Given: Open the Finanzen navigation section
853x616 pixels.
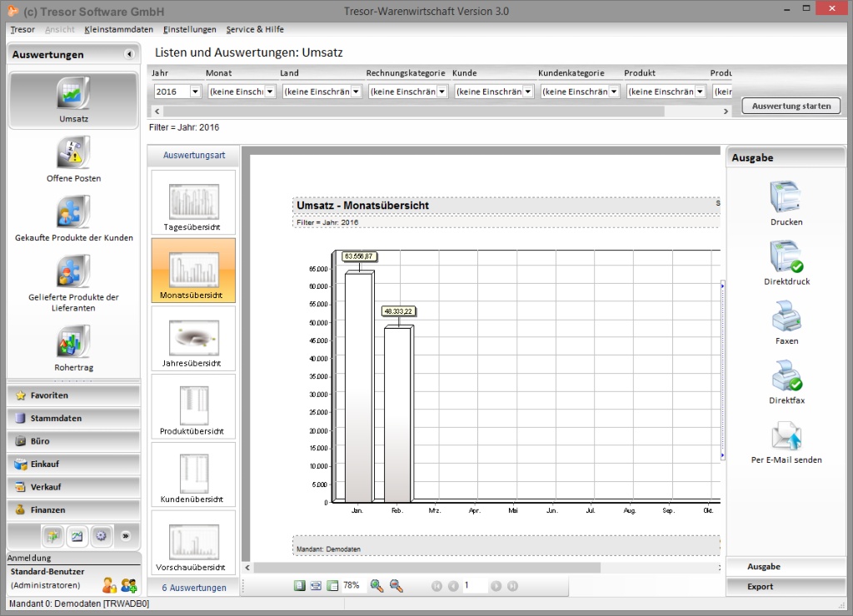Looking at the screenshot, I should pos(48,509).
